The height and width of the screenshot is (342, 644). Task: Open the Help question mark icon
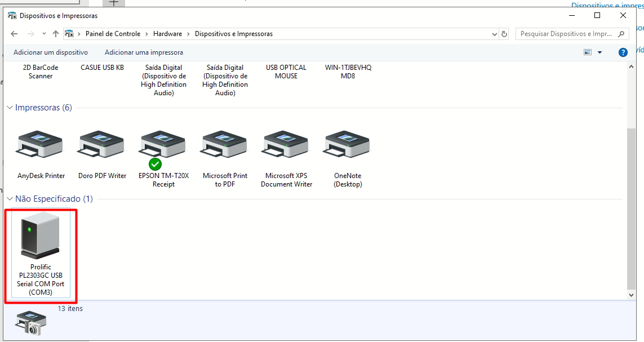click(623, 52)
